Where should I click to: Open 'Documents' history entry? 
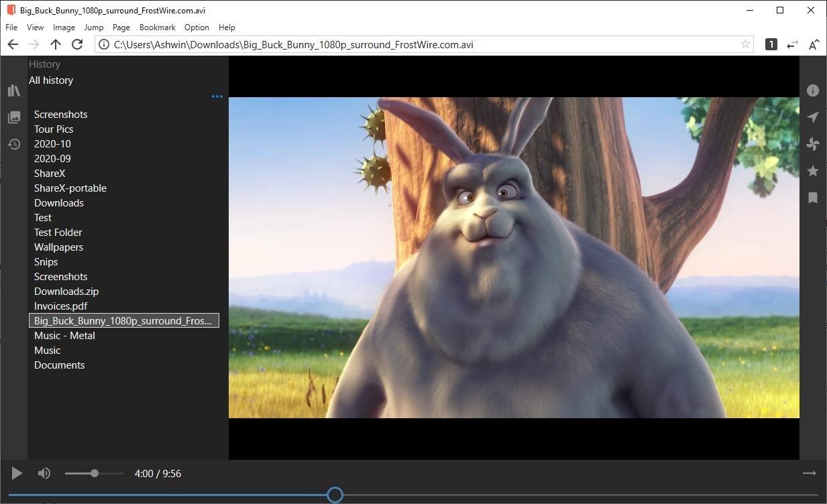coord(60,365)
